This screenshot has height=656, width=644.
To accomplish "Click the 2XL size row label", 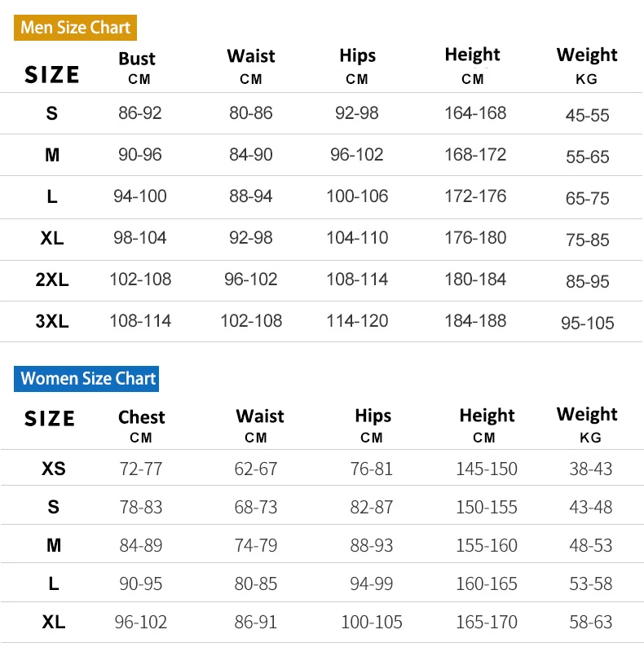I will [x=52, y=280].
